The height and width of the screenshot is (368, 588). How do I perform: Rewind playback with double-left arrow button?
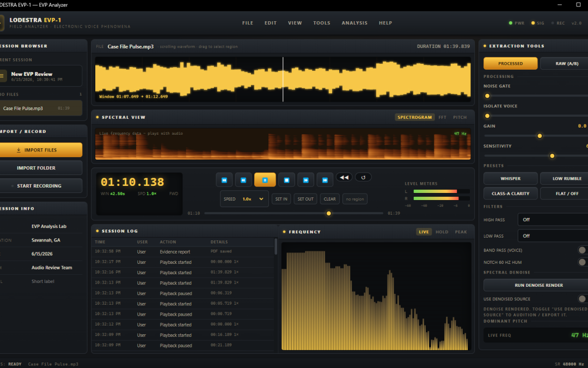(x=243, y=180)
